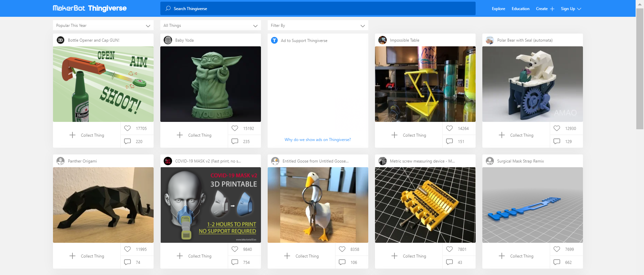Open the Explore menu item
Viewport: 644px width, 275px height.
click(498, 9)
